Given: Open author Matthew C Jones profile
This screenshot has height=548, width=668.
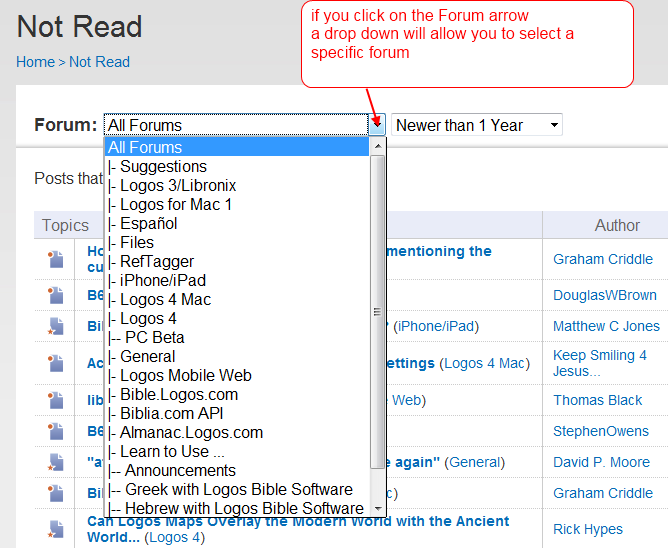Looking at the screenshot, I should 606,326.
